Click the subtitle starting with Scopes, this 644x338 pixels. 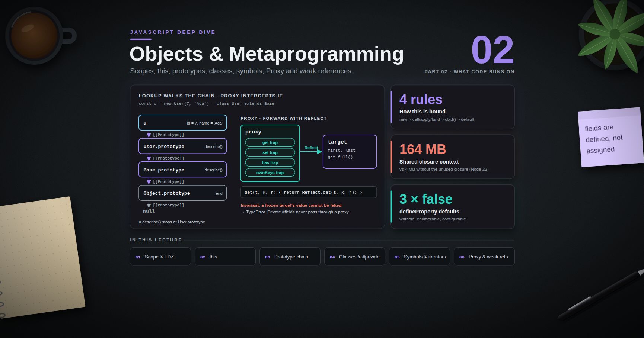tap(242, 71)
